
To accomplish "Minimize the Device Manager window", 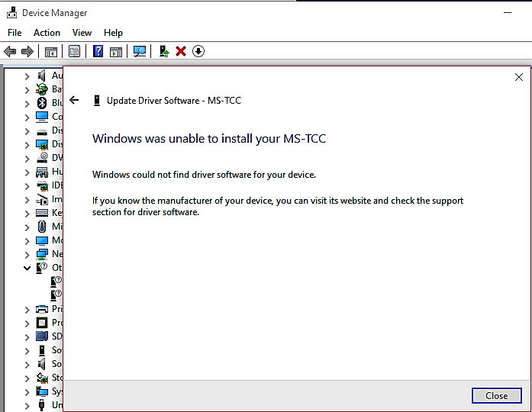I will (x=508, y=13).
